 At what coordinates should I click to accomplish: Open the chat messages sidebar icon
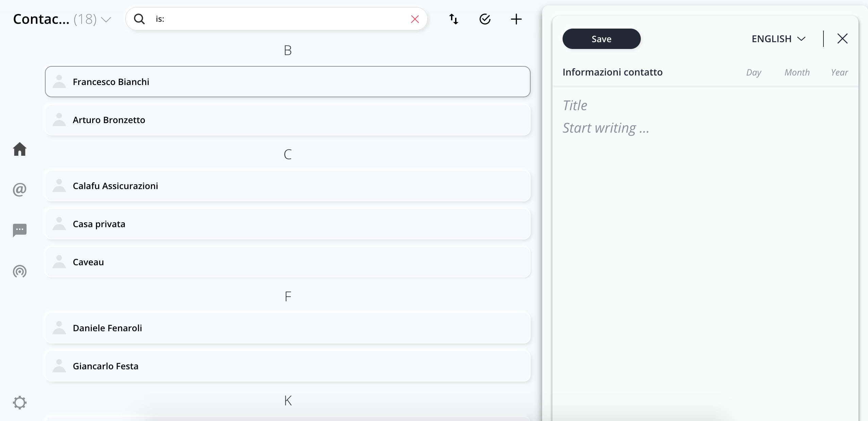click(20, 230)
